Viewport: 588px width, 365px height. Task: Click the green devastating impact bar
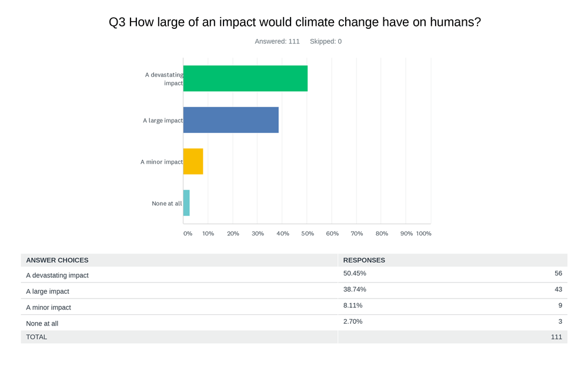pos(245,78)
